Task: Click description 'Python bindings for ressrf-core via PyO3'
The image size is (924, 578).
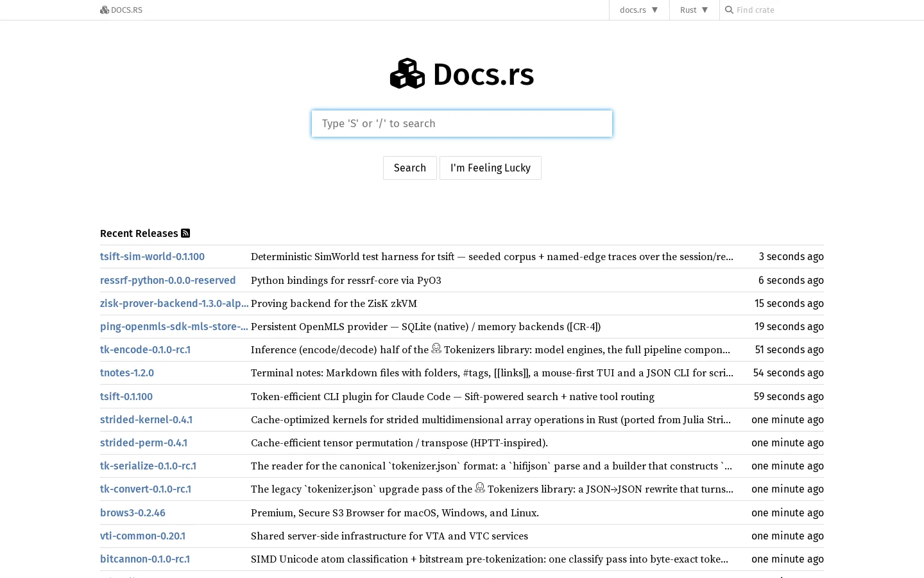Action: point(346,280)
